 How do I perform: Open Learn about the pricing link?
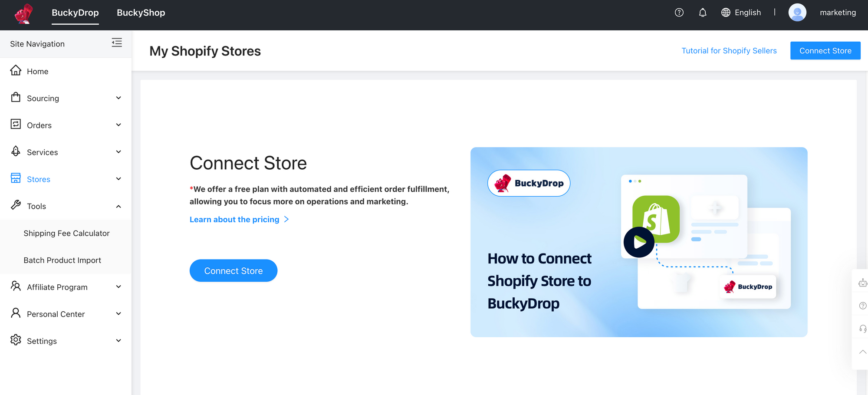pos(234,220)
